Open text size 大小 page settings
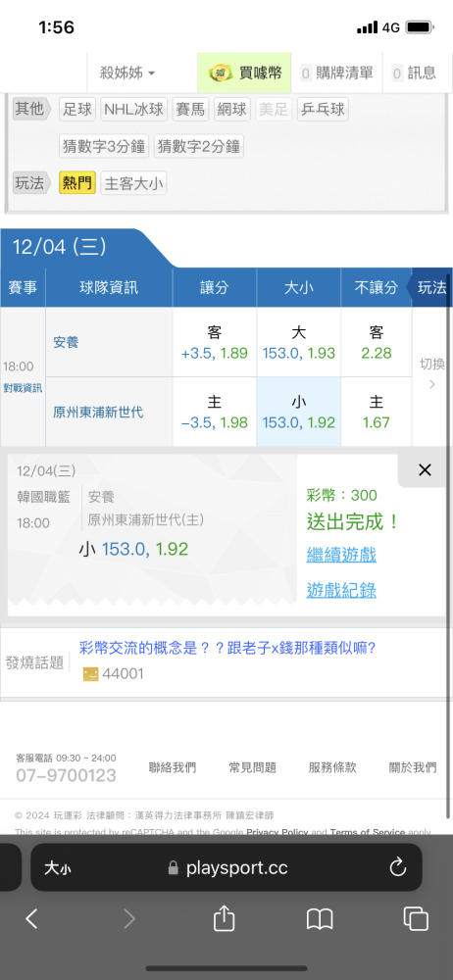Screen dimensions: 453x980 [58, 868]
